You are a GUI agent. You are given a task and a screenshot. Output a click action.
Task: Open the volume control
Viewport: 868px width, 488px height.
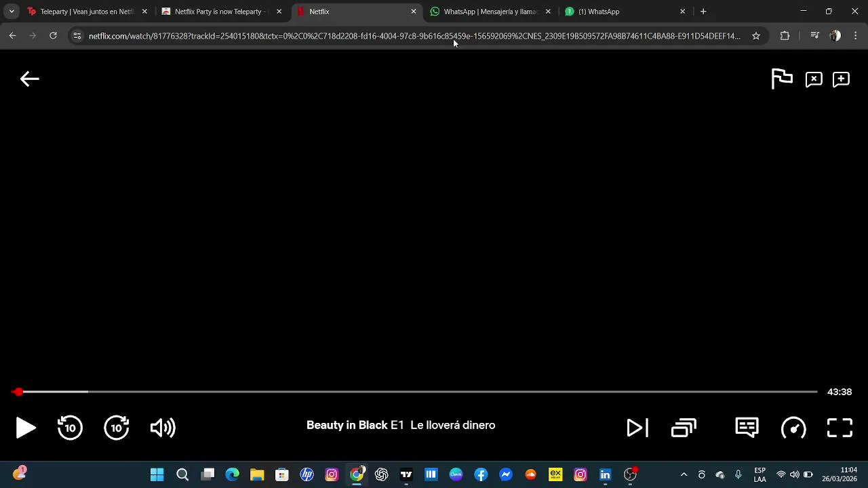coord(163,428)
